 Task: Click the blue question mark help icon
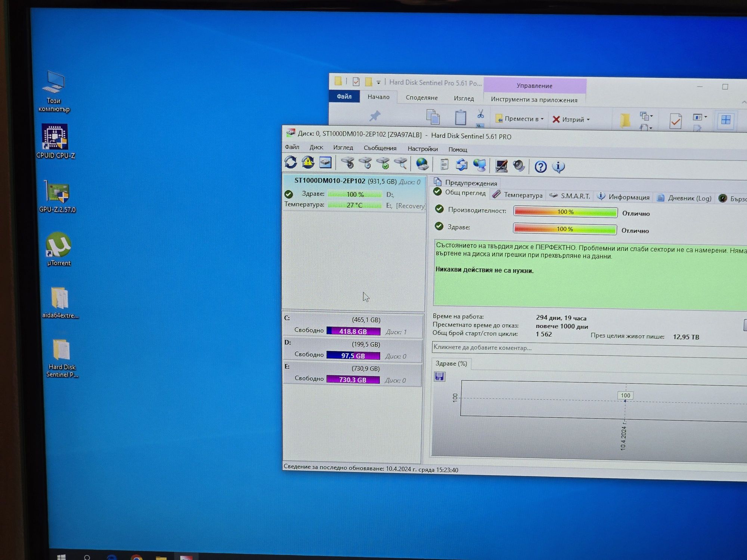(540, 167)
